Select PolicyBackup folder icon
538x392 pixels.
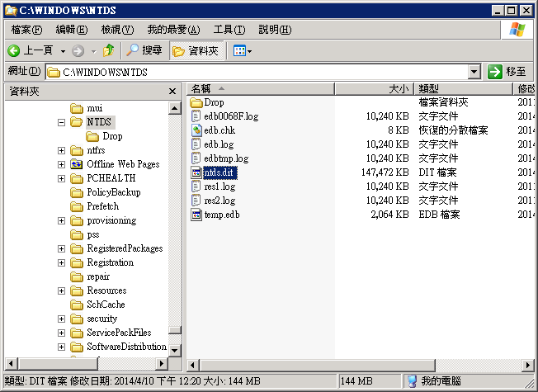pyautogui.click(x=77, y=192)
